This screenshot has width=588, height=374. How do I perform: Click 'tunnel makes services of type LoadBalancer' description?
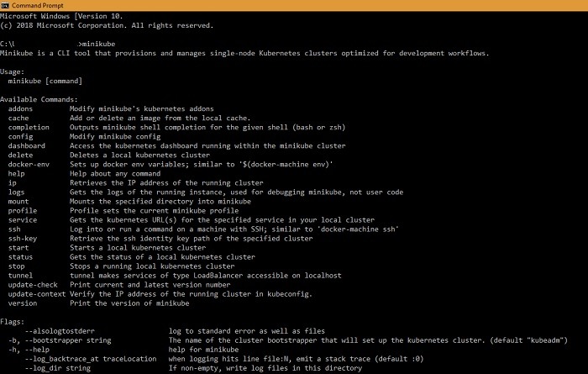pos(206,276)
